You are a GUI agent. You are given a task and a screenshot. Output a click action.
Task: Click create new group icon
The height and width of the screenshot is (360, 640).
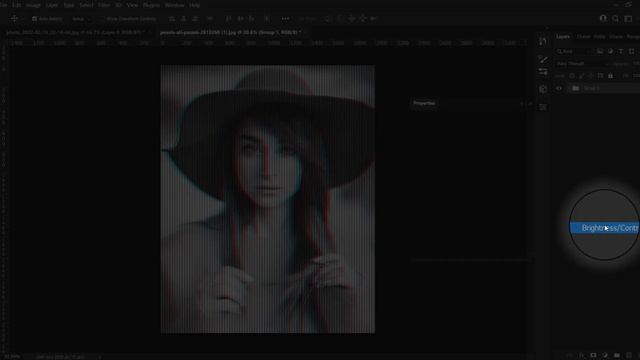tap(617, 356)
